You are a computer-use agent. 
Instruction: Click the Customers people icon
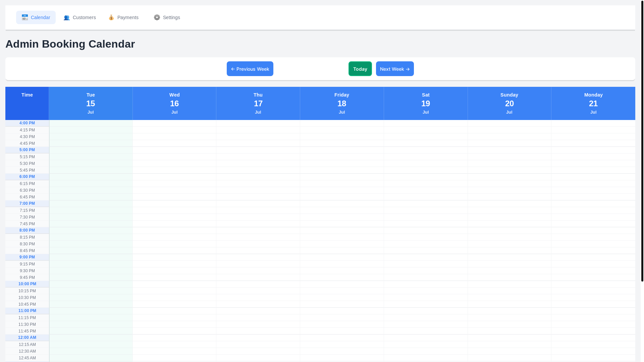tap(67, 17)
